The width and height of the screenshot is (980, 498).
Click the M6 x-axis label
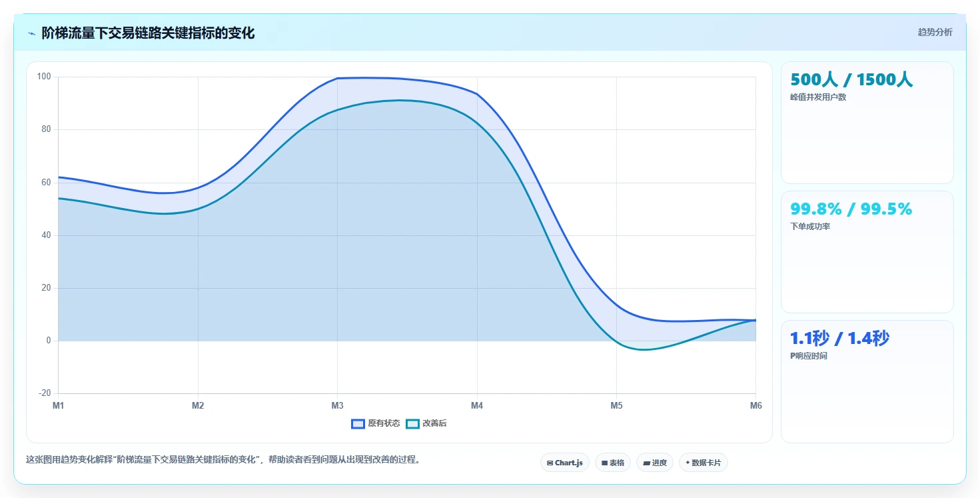(x=756, y=405)
